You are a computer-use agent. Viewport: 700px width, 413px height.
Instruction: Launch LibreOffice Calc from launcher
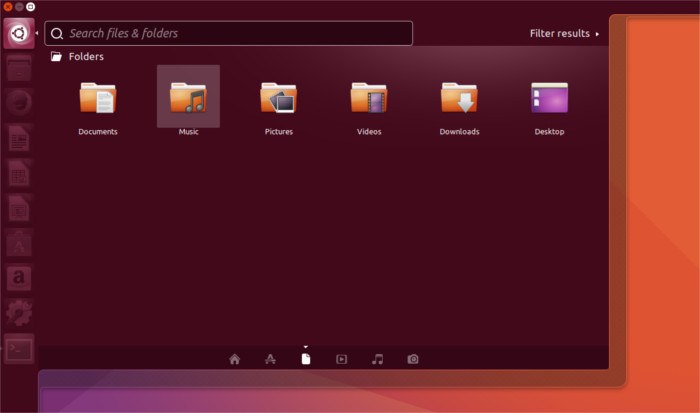pyautogui.click(x=19, y=173)
